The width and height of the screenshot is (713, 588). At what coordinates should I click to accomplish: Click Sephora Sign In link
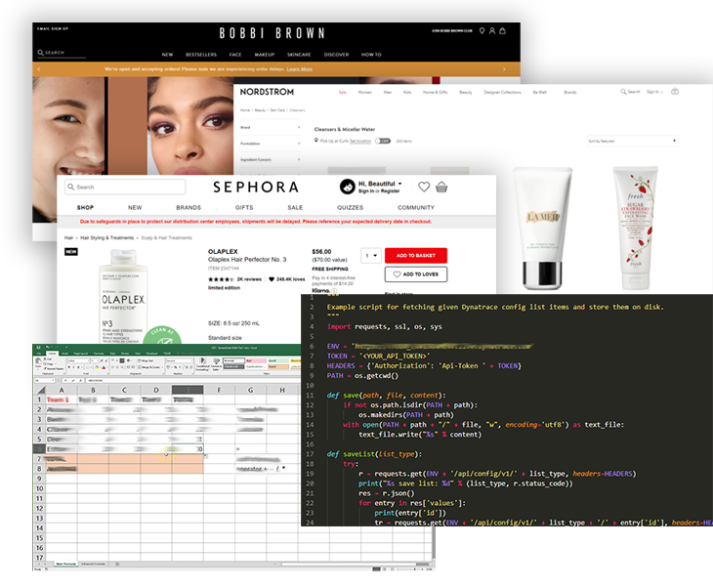coord(366,191)
